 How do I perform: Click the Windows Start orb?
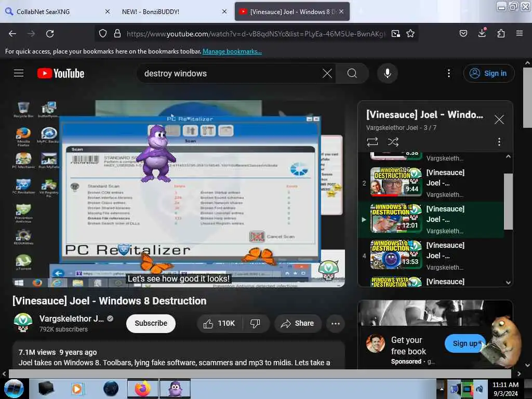coord(14,389)
